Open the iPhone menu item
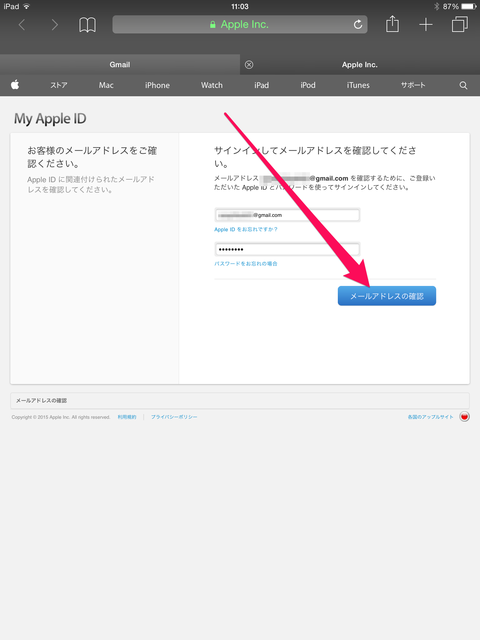480x640 pixels. click(x=157, y=85)
